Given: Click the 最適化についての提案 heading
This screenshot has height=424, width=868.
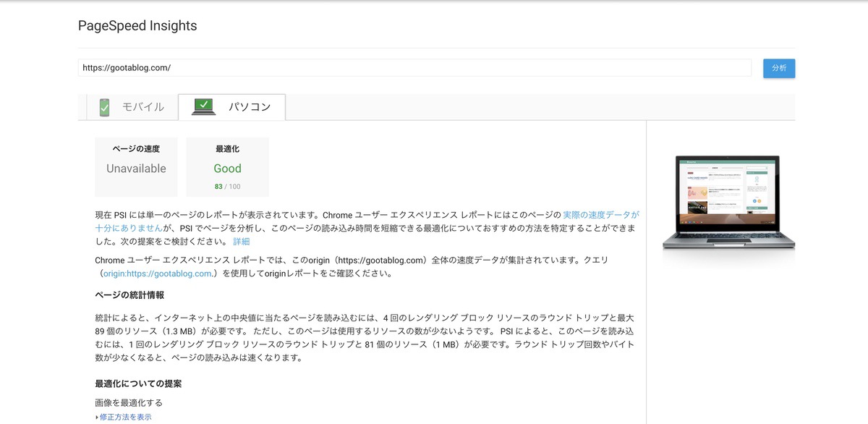Looking at the screenshot, I should pos(138,383).
